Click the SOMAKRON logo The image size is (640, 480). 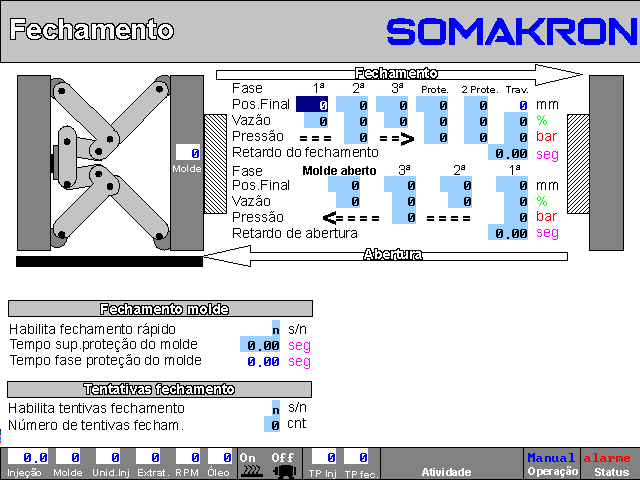(x=511, y=32)
